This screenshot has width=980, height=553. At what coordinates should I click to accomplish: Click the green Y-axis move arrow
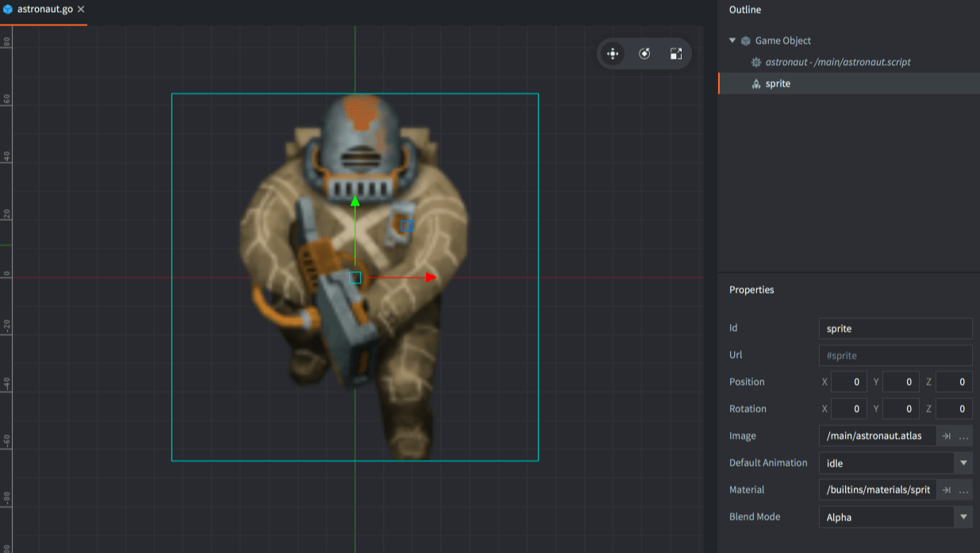pos(355,202)
